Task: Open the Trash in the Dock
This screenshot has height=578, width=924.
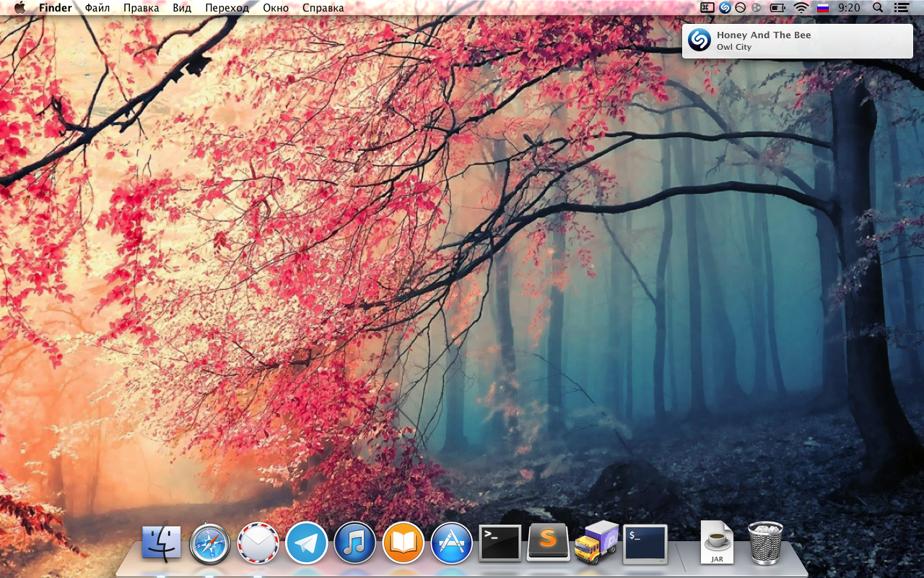Action: click(765, 543)
